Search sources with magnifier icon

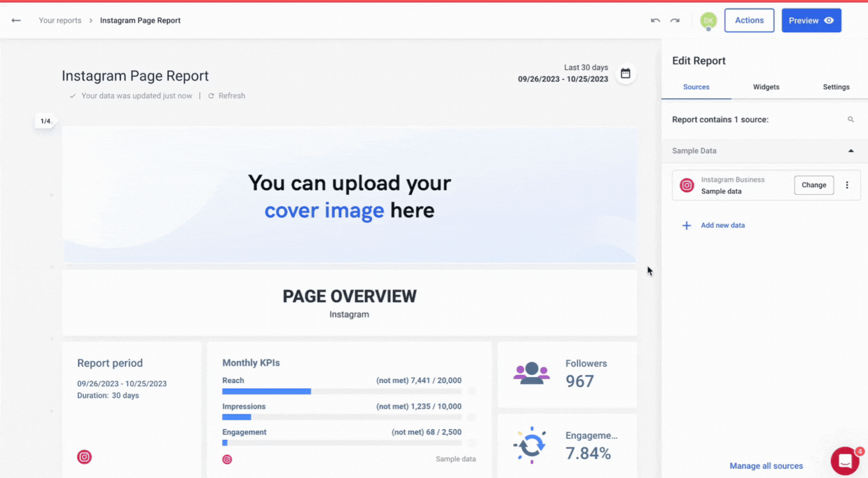(851, 119)
